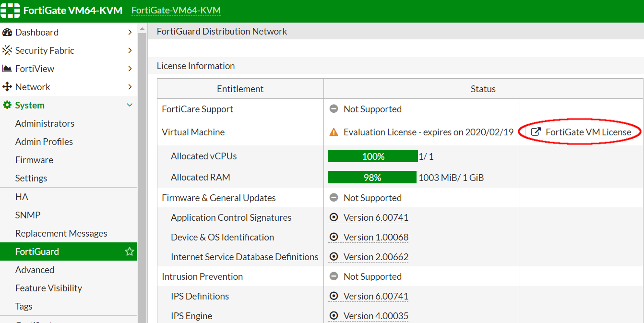The width and height of the screenshot is (644, 323).
Task: Click the Allocated vCPUs 100% progress bar
Action: [x=373, y=156]
